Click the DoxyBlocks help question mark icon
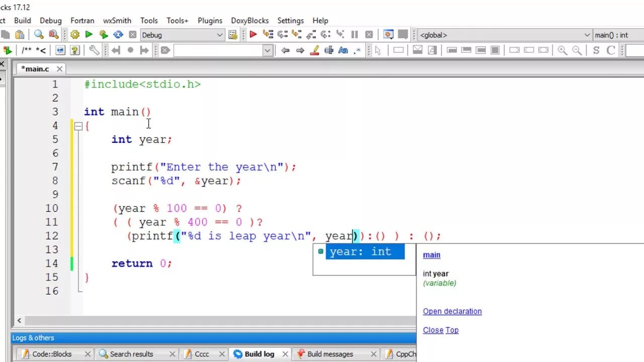The image size is (644, 362). tap(75, 50)
